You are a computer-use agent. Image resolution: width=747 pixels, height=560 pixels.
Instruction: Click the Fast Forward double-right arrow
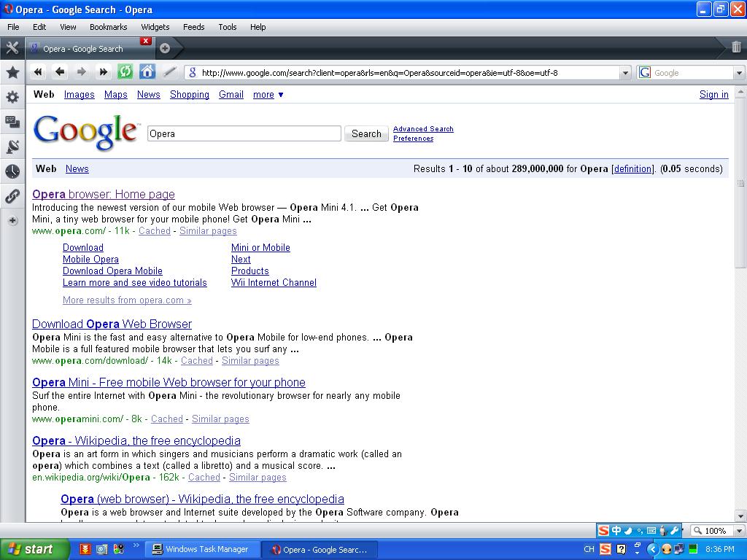coord(103,72)
